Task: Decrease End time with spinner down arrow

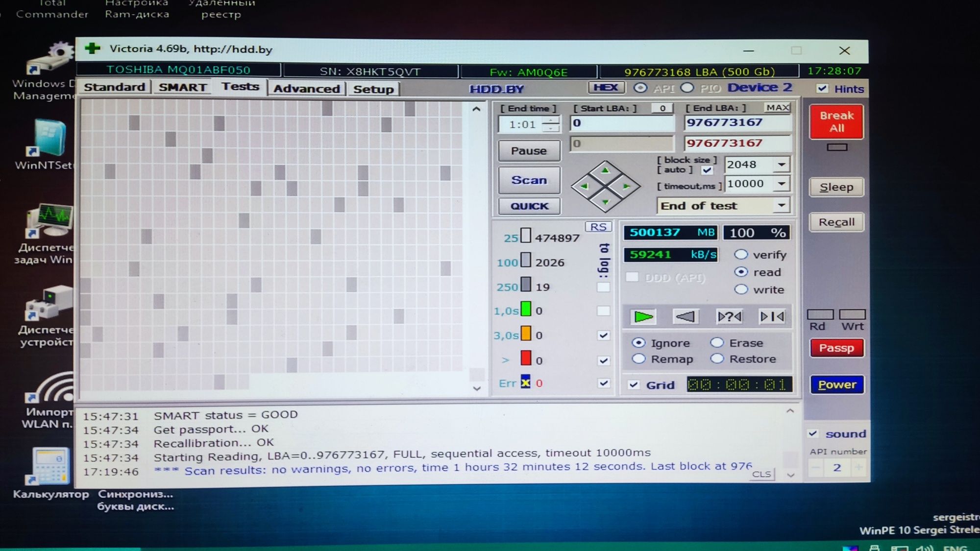Action: point(551,128)
